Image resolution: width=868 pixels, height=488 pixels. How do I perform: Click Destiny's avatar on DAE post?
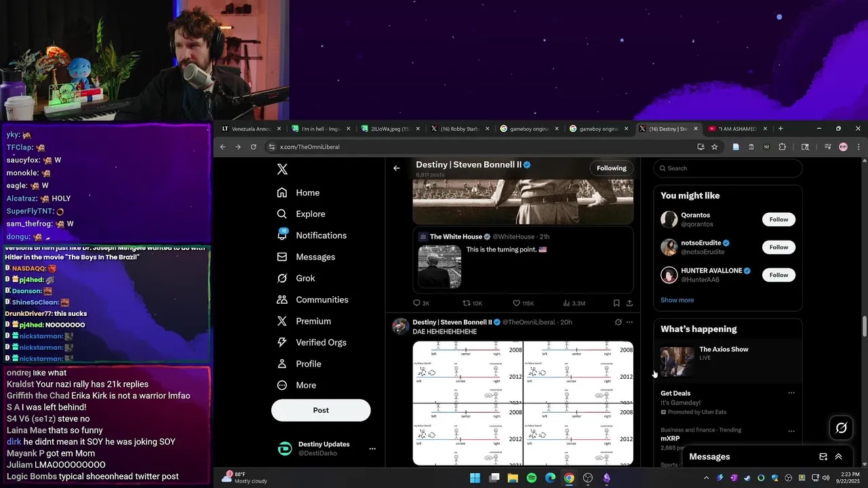tap(401, 326)
